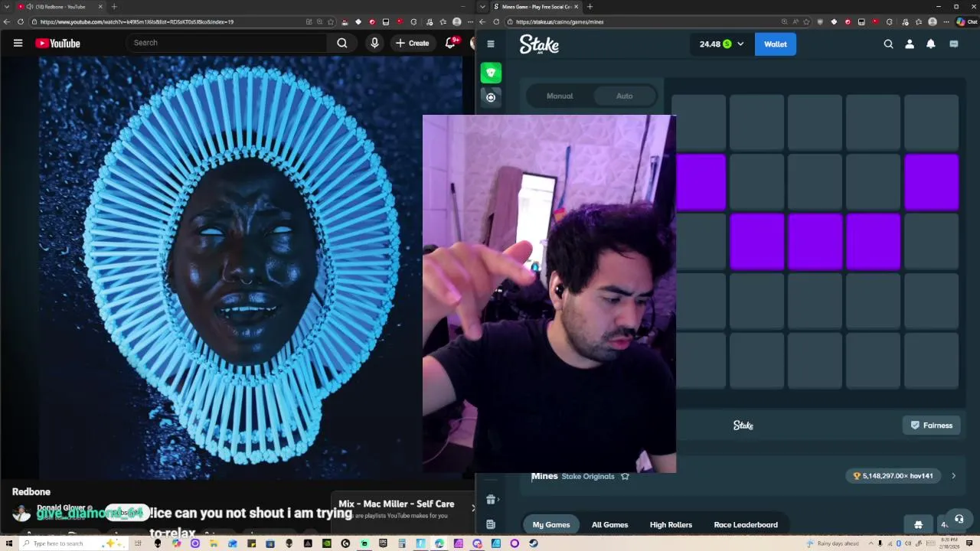Reload the YouTube page
The width and height of the screenshot is (980, 551).
tap(21, 21)
